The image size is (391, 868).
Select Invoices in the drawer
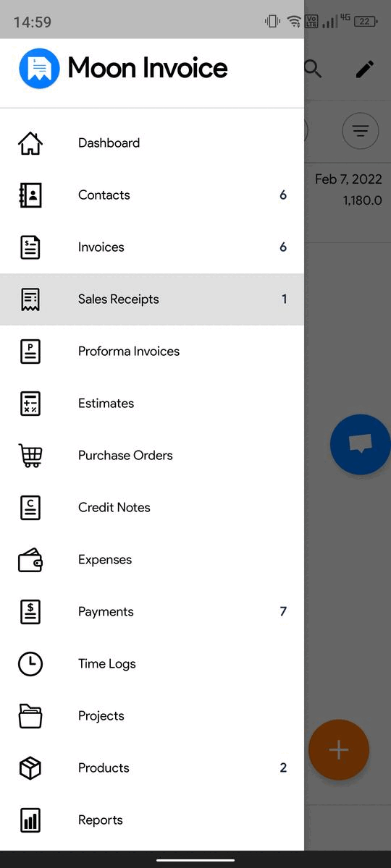[152, 247]
